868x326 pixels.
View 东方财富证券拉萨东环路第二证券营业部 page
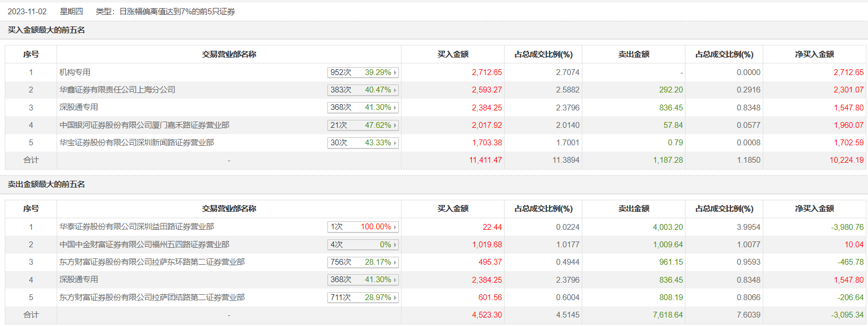152,262
